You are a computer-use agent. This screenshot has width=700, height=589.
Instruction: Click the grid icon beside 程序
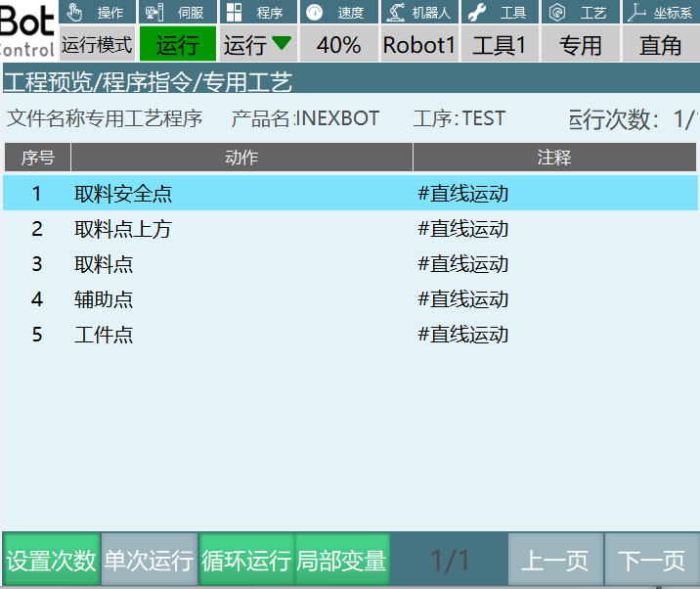pyautogui.click(x=235, y=13)
